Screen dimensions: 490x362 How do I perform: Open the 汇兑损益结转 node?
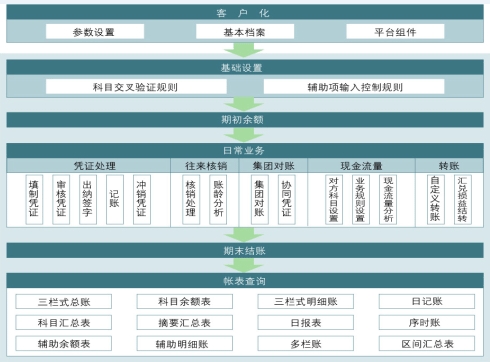coord(463,199)
